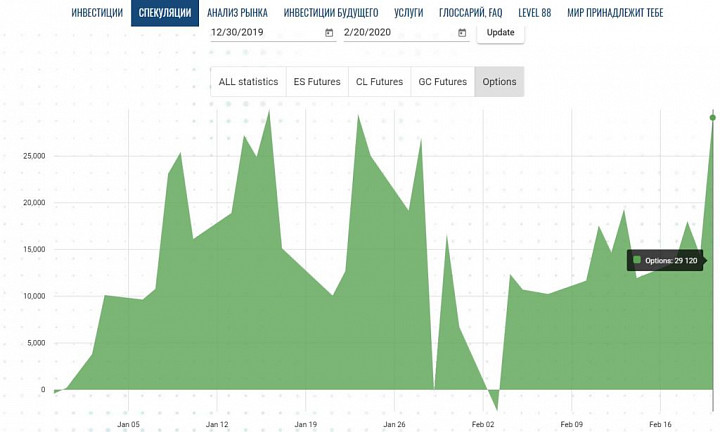
Task: Click the 5,000 y-axis label
Action: click(36, 343)
